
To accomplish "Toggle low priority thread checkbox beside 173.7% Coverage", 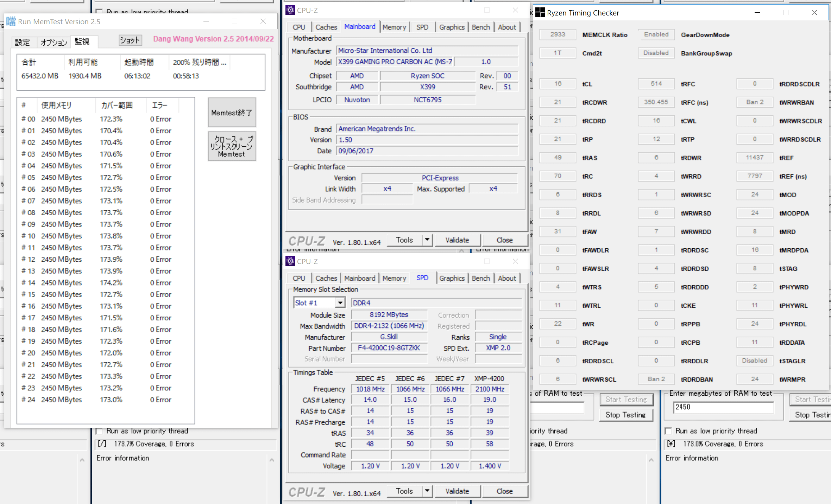I will (99, 431).
